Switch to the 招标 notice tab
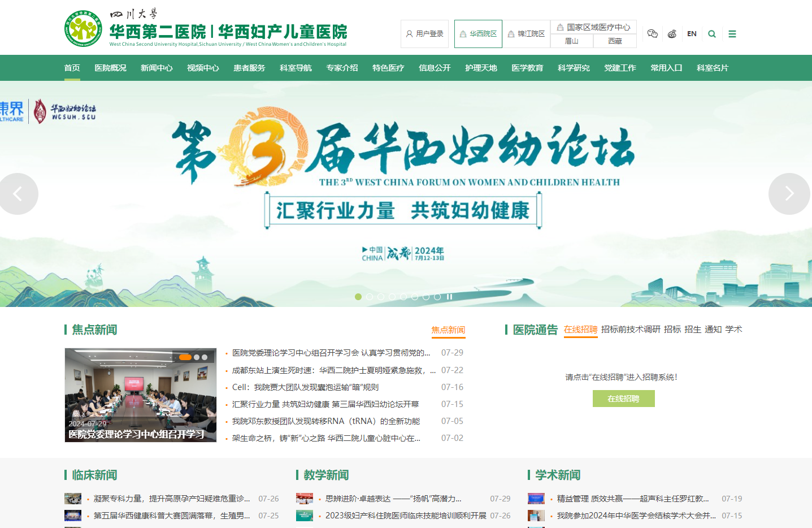 coord(672,330)
